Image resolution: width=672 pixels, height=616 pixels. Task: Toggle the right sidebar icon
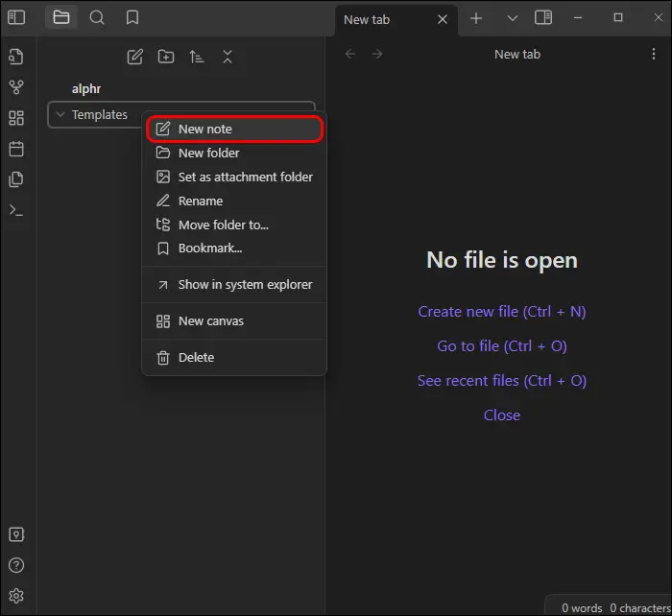pos(543,17)
